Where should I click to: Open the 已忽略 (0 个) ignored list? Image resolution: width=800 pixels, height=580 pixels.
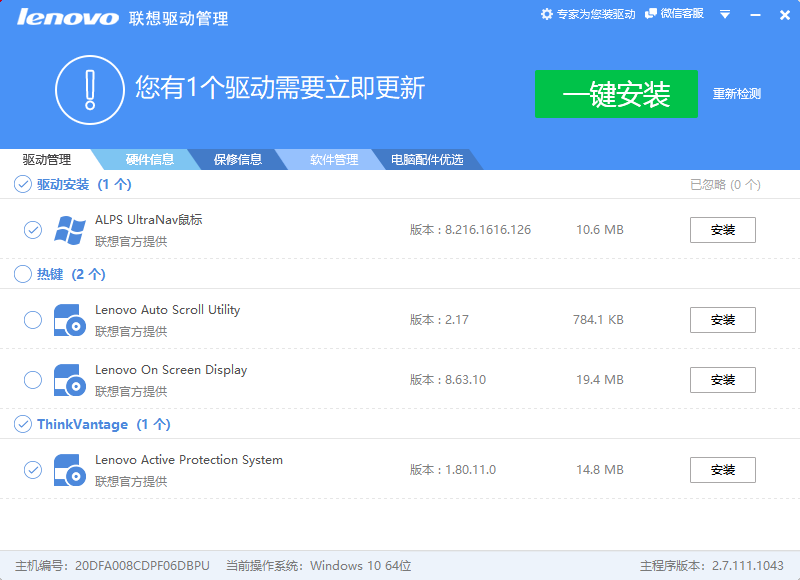725,185
